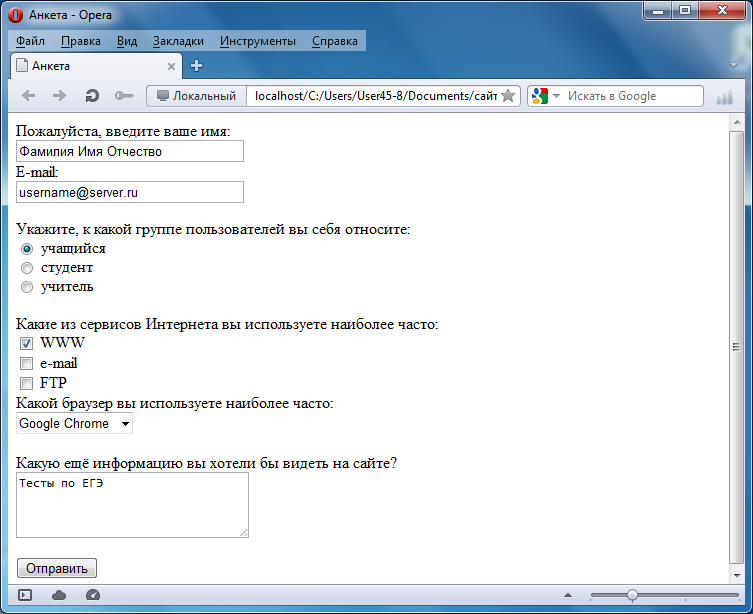Image resolution: width=753 pixels, height=614 pixels.
Task: Click the scrollbar down arrow
Action: pos(737,575)
